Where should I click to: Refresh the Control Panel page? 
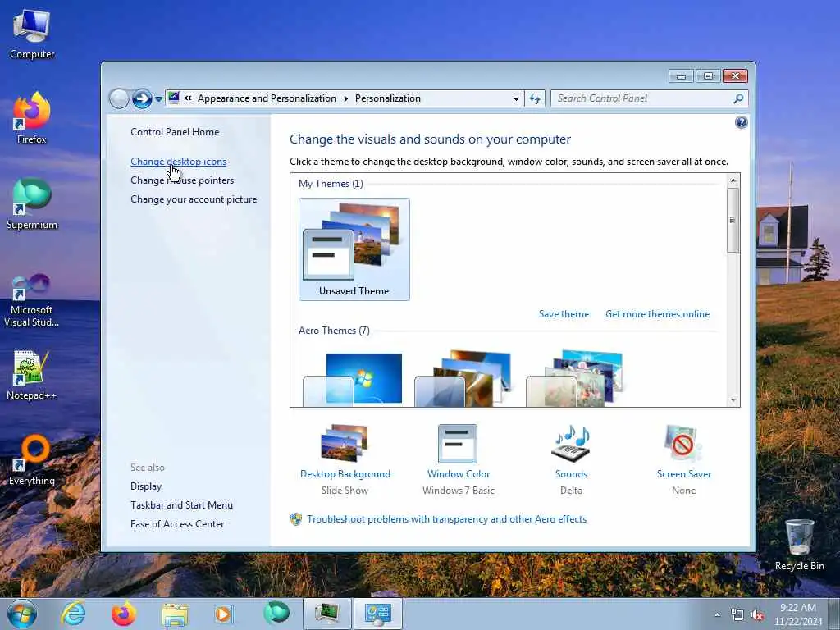point(535,98)
